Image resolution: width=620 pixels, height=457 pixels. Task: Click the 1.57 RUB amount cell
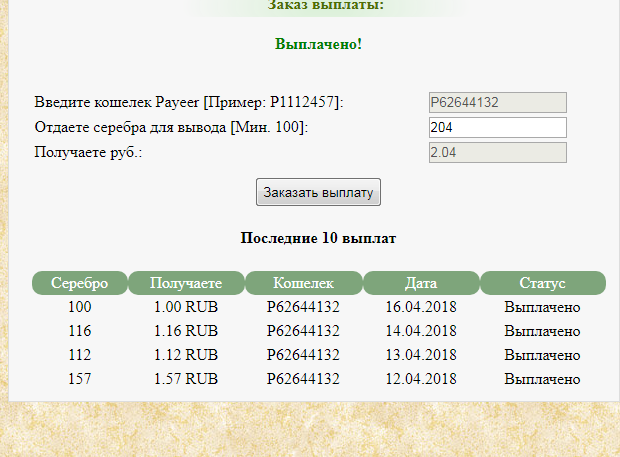(186, 378)
